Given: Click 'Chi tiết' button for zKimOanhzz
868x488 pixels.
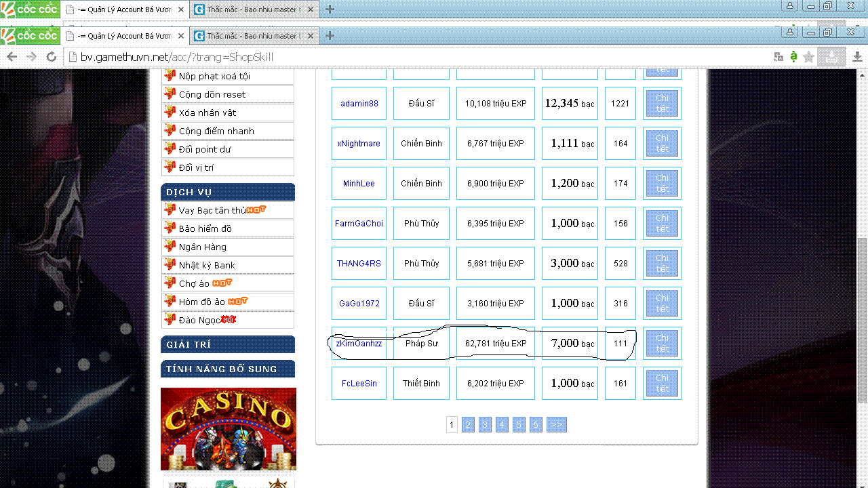Looking at the screenshot, I should [x=662, y=344].
